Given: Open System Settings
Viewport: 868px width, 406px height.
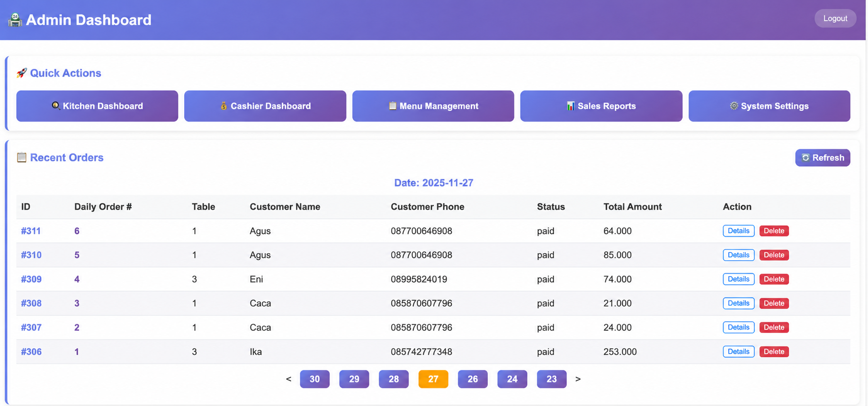Looking at the screenshot, I should pos(769,106).
